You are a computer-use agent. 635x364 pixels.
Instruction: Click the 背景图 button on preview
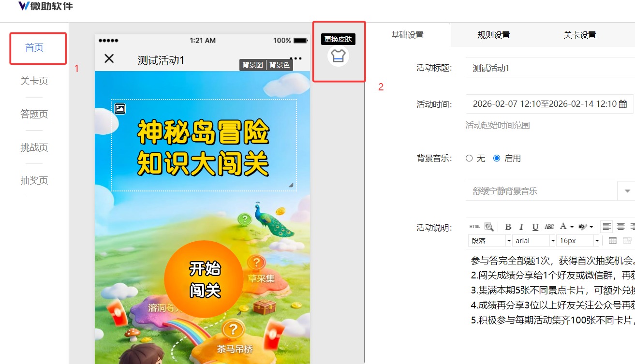(x=252, y=65)
